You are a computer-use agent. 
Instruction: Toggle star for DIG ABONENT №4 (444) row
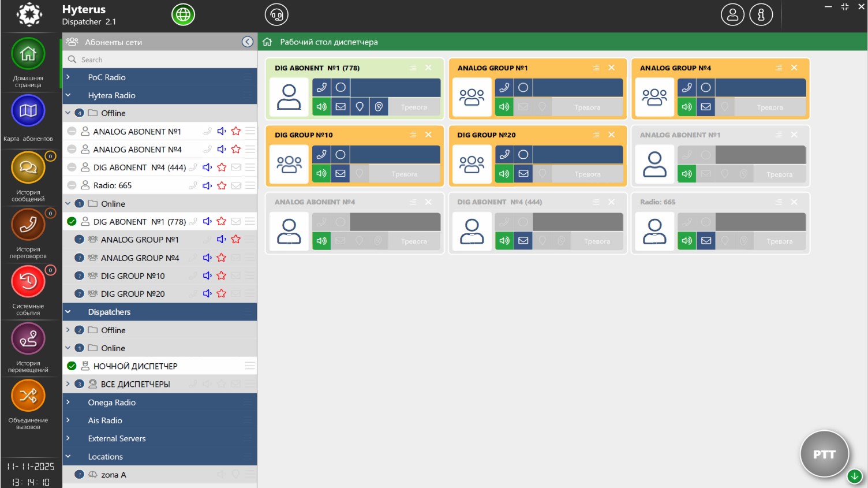point(222,167)
